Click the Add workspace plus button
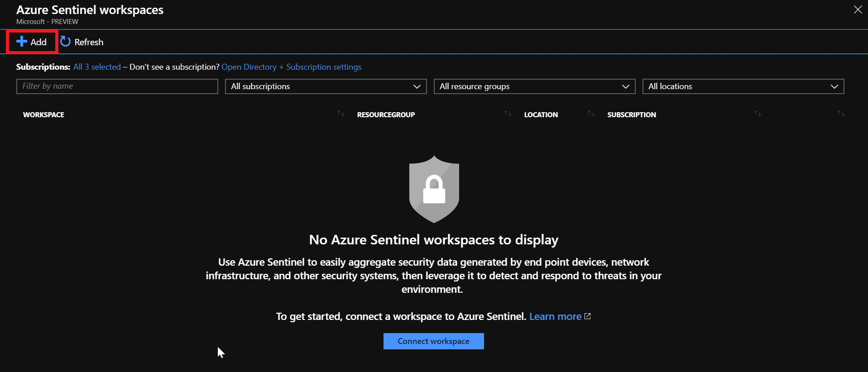The height and width of the screenshot is (372, 868). tap(32, 42)
